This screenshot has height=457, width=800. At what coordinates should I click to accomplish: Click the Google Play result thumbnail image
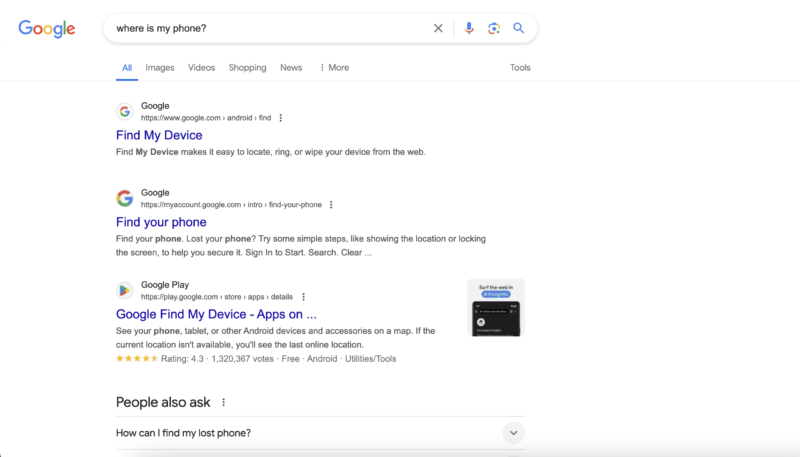tap(496, 308)
